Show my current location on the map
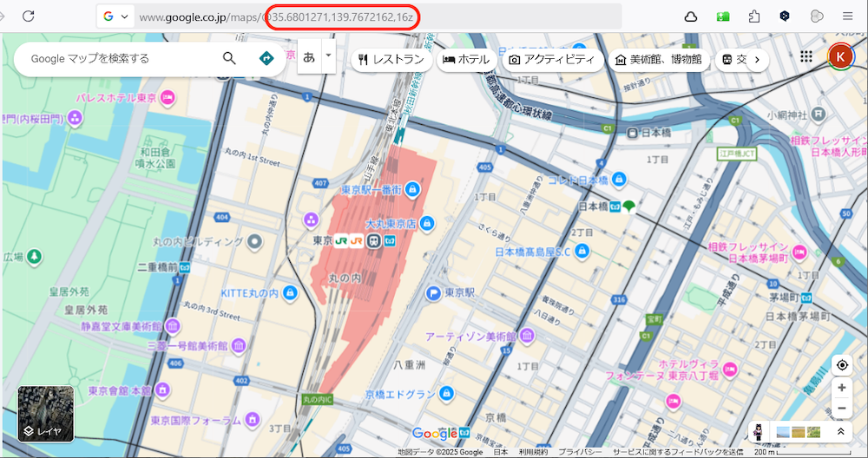The image size is (868, 458). click(x=841, y=365)
